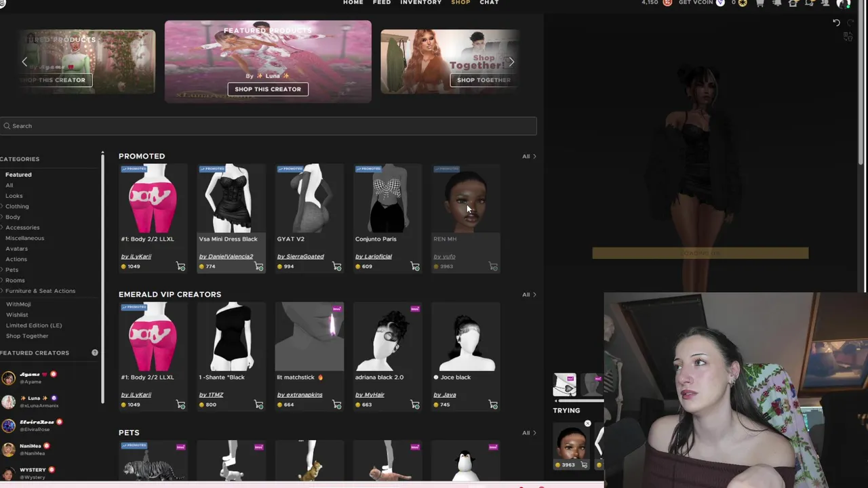868x488 pixels.
Task: Open creator link by extranapkins
Action: [300, 394]
